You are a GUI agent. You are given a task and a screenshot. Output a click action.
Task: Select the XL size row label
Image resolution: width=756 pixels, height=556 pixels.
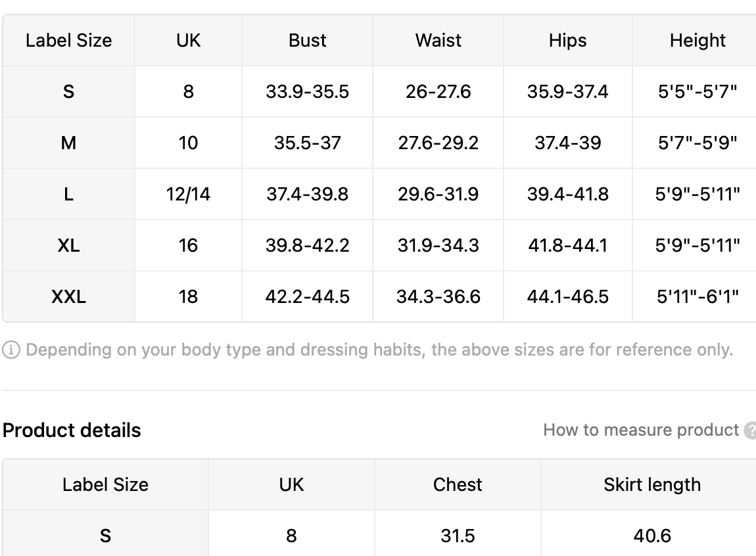(68, 246)
